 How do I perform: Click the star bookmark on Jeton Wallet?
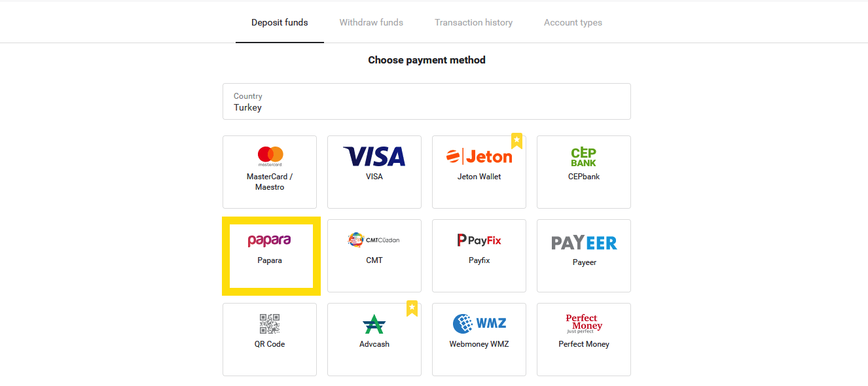pos(516,140)
